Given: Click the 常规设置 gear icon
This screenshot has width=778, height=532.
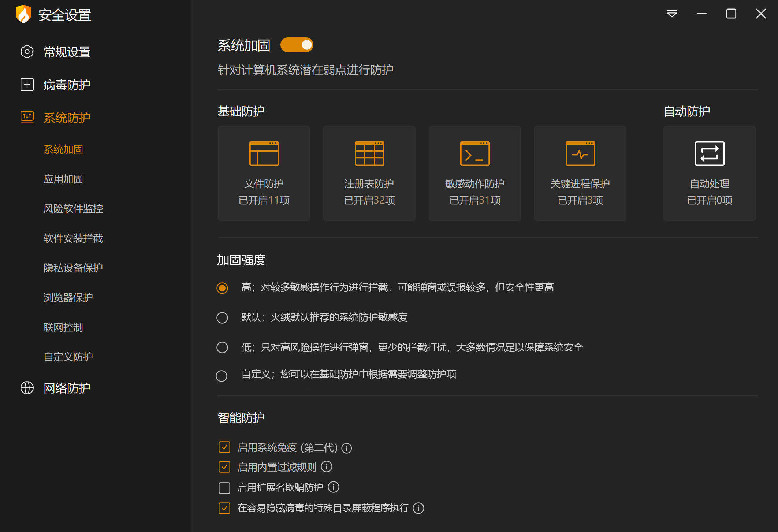Looking at the screenshot, I should tap(27, 52).
